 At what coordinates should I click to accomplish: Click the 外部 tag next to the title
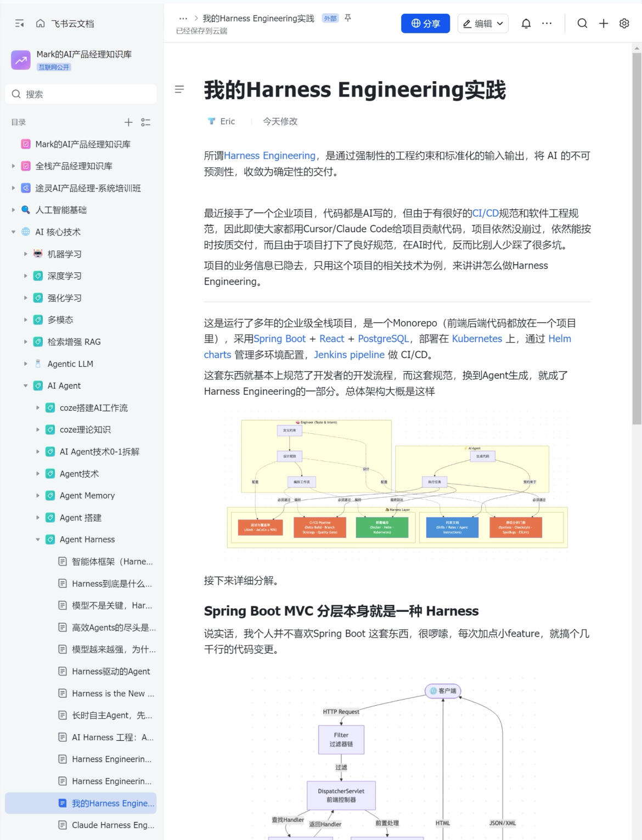330,18
